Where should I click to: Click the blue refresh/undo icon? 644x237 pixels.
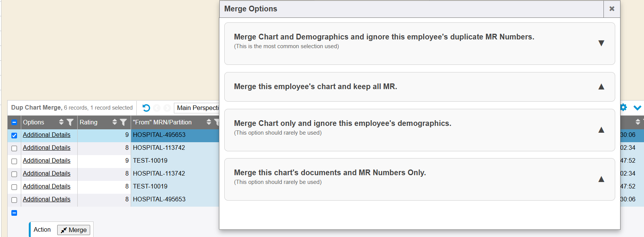[x=146, y=108]
